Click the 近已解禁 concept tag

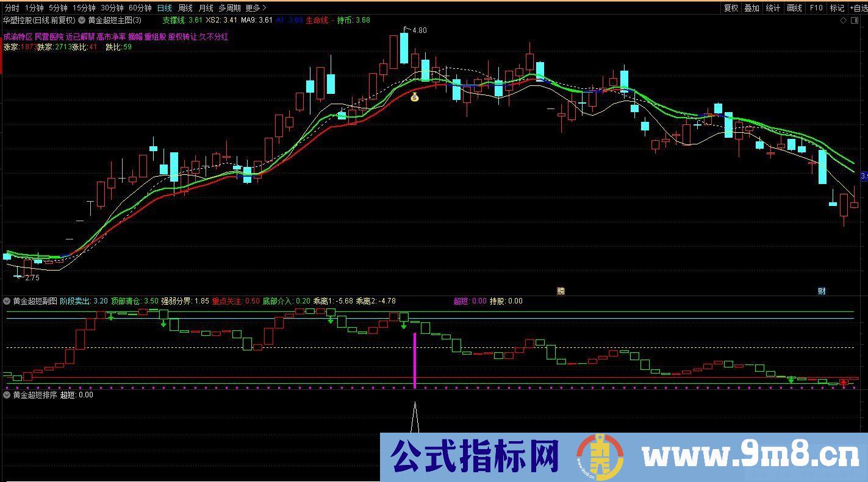pyautogui.click(x=80, y=37)
